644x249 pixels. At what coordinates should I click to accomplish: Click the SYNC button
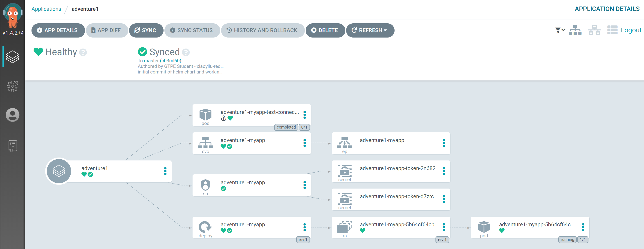tap(146, 30)
